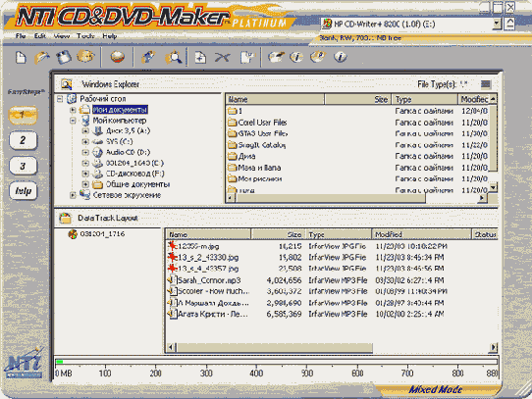Expand the Сетевое окружение node
The height and width of the screenshot is (399, 532).
73,195
